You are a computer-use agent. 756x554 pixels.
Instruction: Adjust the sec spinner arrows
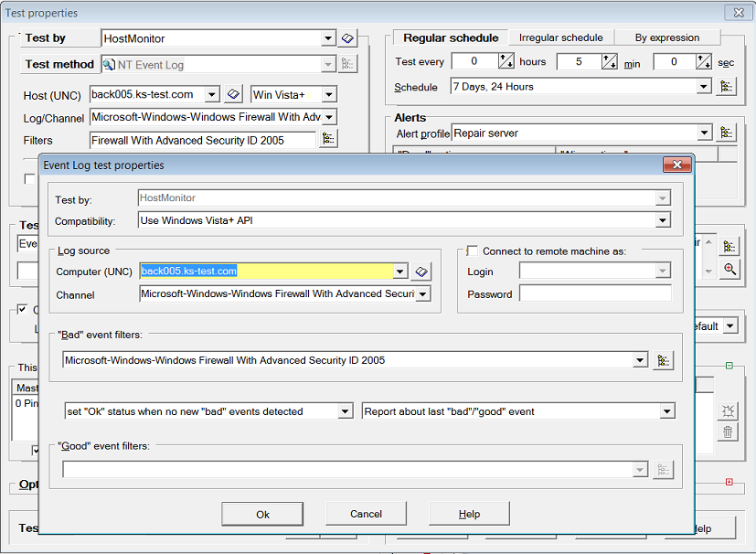[x=704, y=61]
